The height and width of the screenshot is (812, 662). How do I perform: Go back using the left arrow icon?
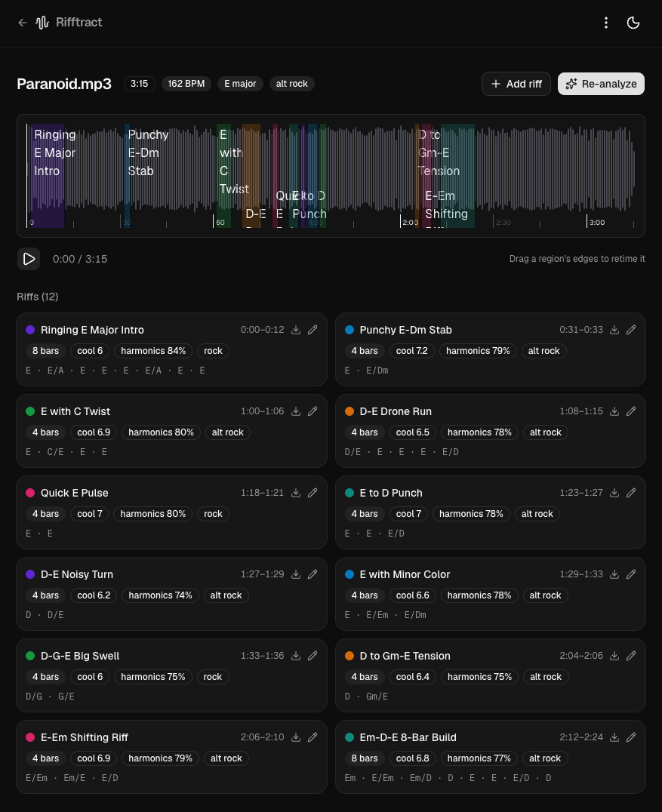click(23, 23)
